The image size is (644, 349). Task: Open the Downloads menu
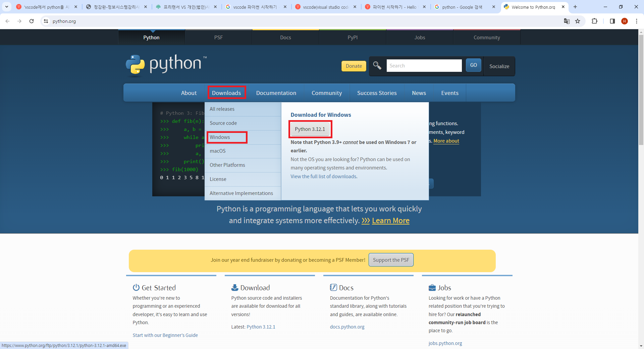[226, 93]
